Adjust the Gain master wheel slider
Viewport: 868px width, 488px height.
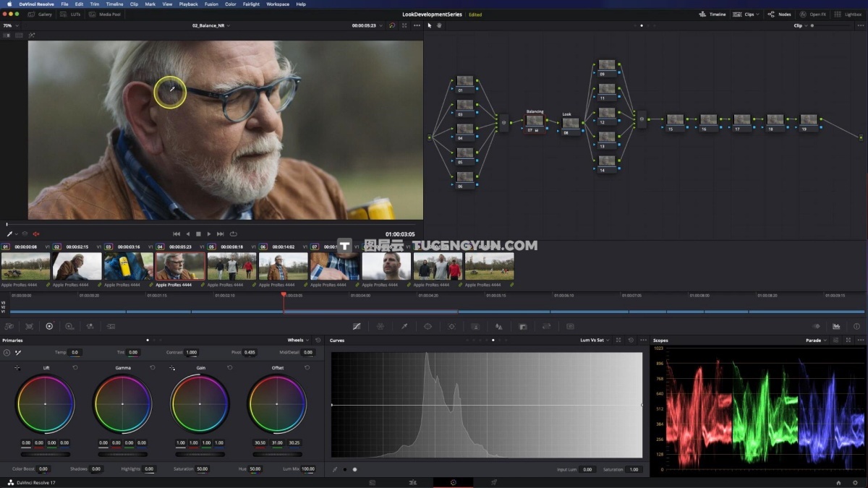coord(200,455)
